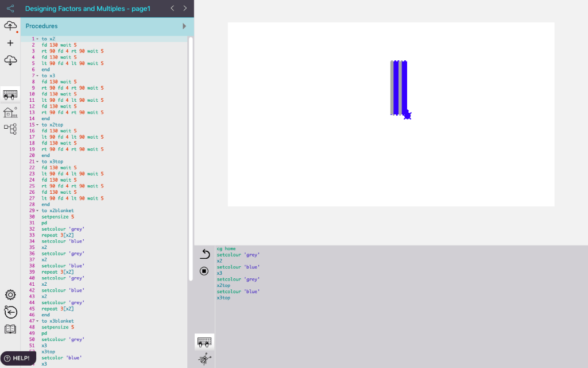Image resolution: width=588 pixels, height=368 pixels.
Task: Click the cloud upload icon
Action: pyautogui.click(x=10, y=26)
